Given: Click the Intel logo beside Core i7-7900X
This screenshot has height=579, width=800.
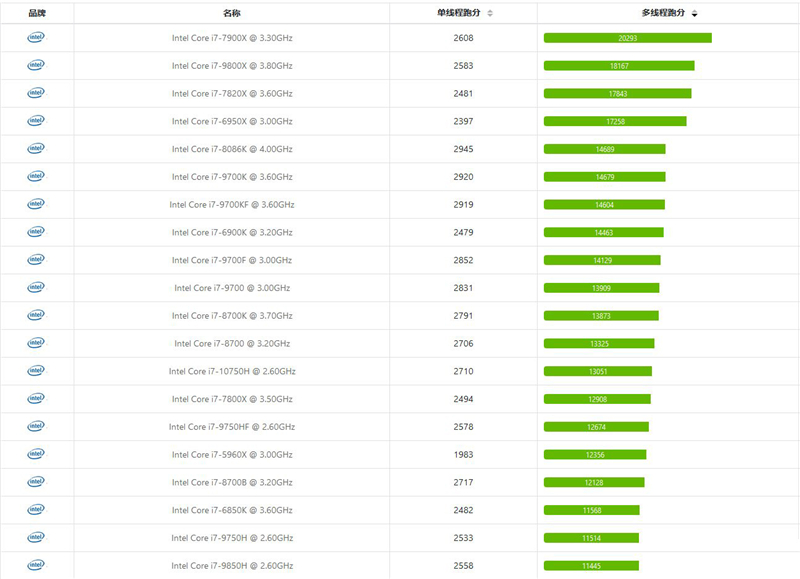Looking at the screenshot, I should 36,38.
